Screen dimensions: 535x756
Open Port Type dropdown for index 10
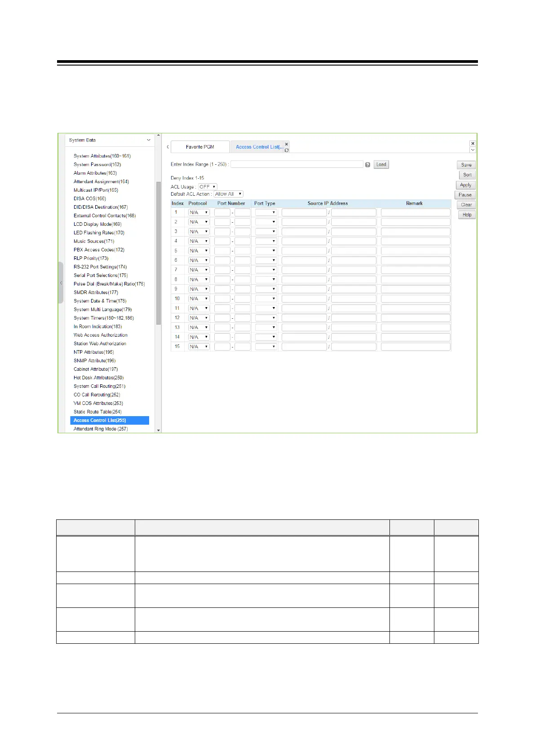[x=266, y=299]
